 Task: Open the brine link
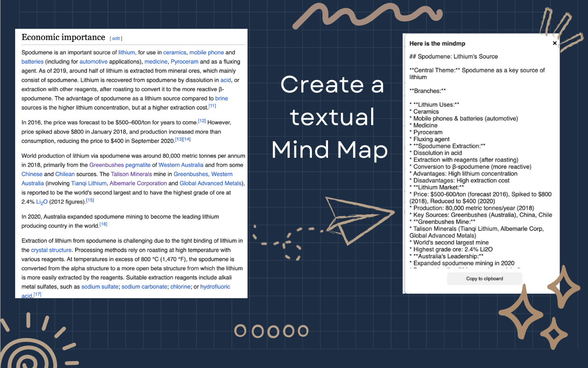[221, 98]
